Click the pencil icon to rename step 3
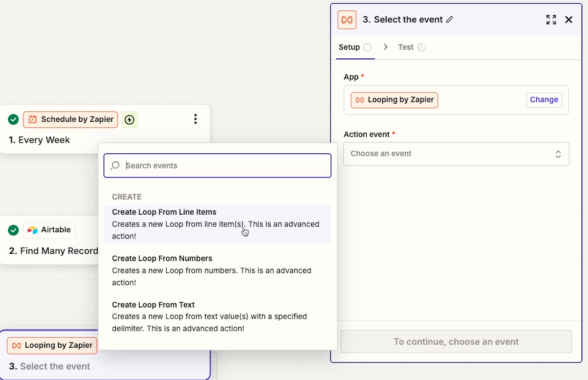This screenshot has width=588, height=380. [449, 19]
